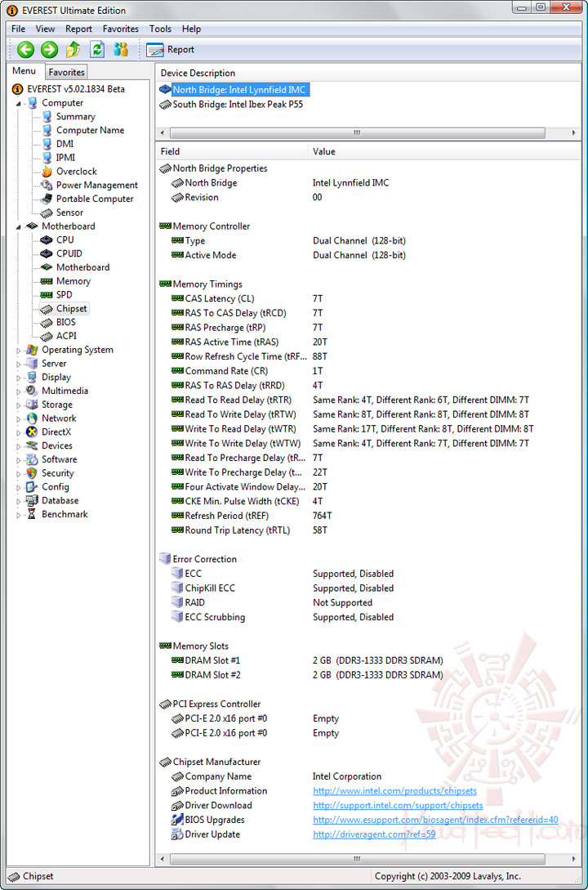Open the driveragent.com driver update link

pos(374,834)
